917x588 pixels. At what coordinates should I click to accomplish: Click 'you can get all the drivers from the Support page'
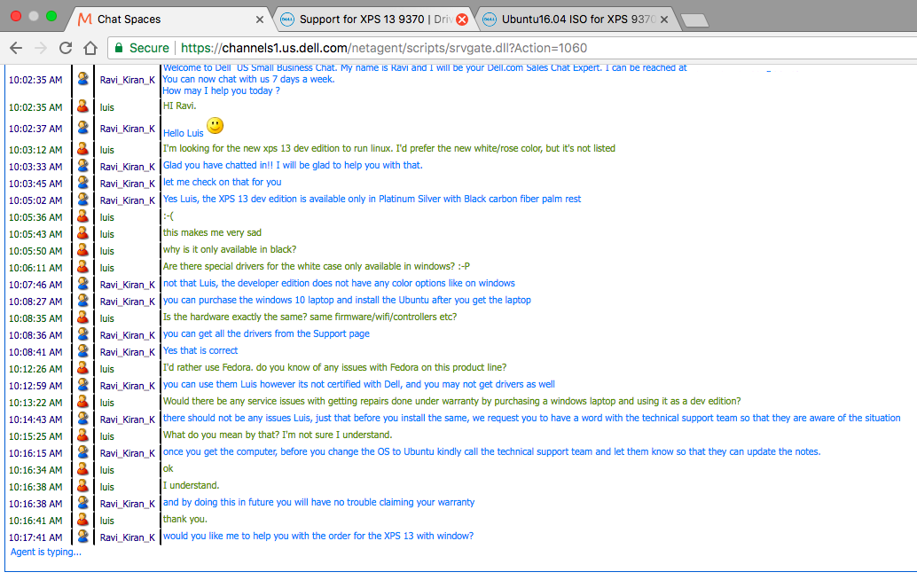pyautogui.click(x=266, y=333)
